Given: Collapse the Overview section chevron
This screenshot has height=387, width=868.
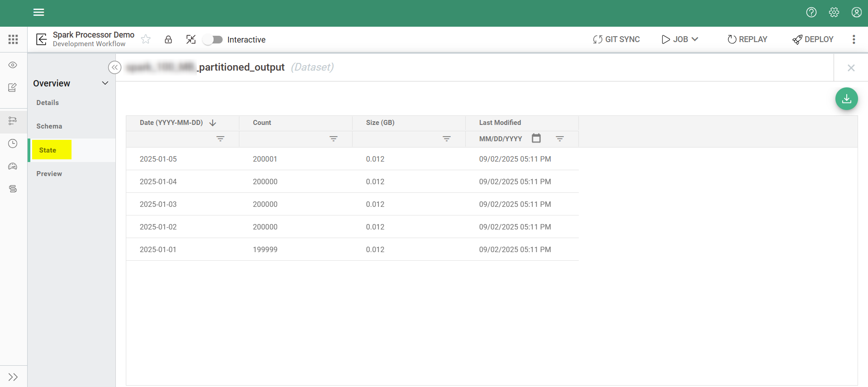Looking at the screenshot, I should 105,83.
